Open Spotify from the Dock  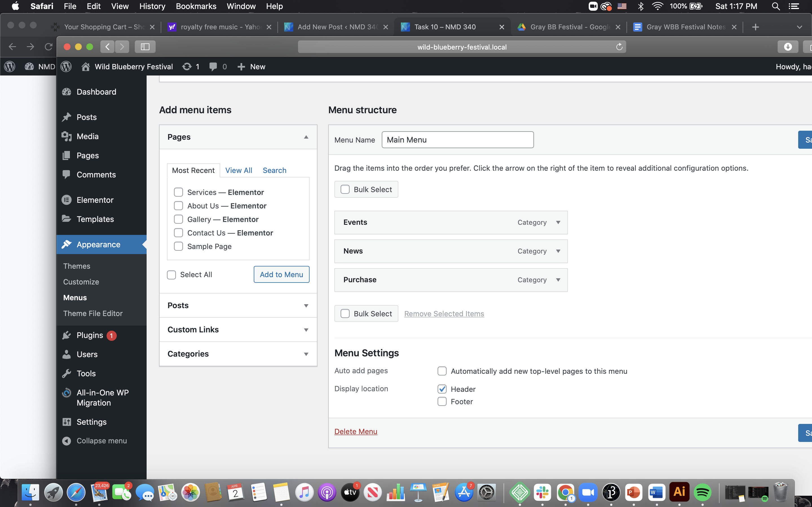[x=702, y=492]
